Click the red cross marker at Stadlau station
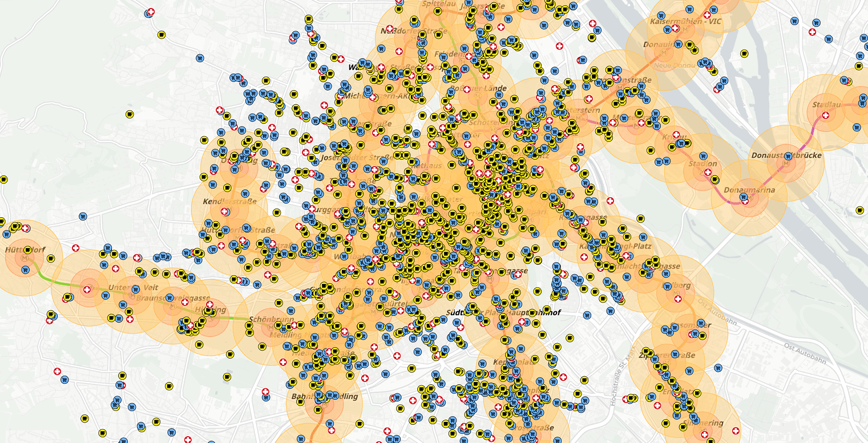 pyautogui.click(x=825, y=115)
